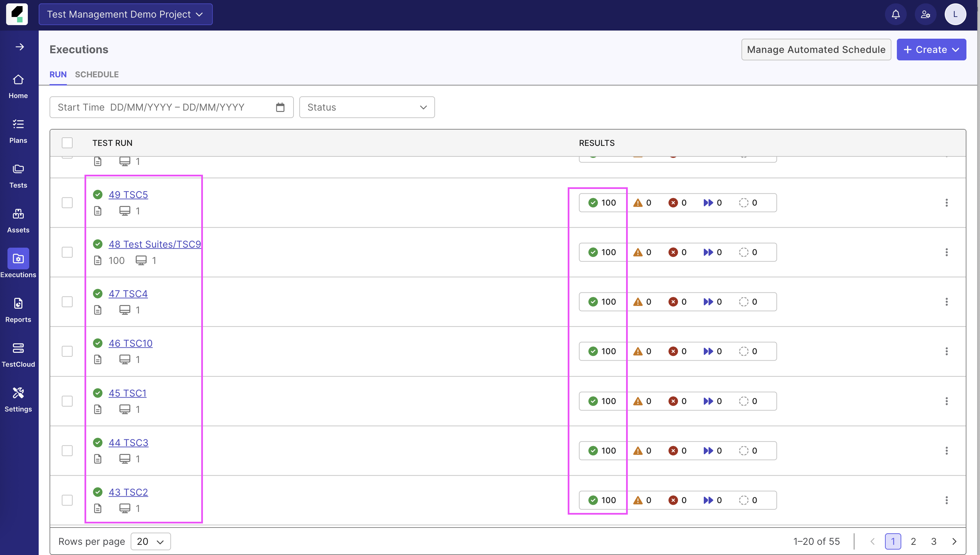
Task: Check the checkbox next to 47 TSC4
Action: pyautogui.click(x=67, y=302)
